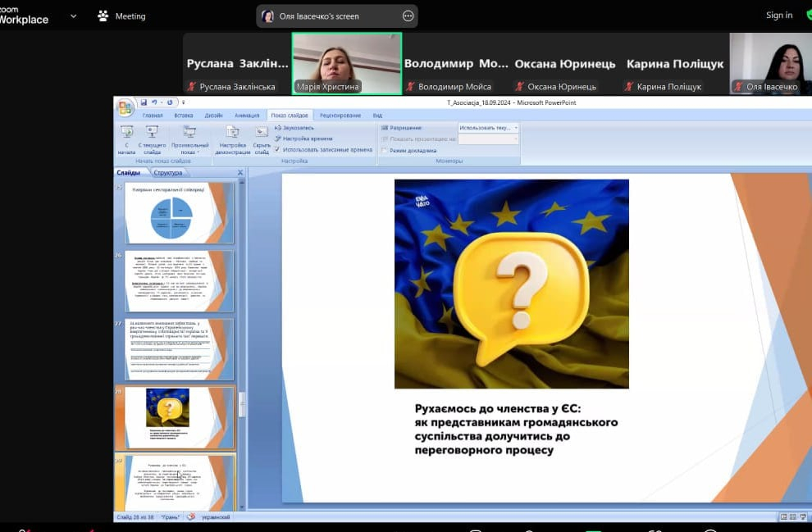The image size is (812, 532).
Task: Click the Save icon in quick access toolbar
Action: pyautogui.click(x=144, y=102)
